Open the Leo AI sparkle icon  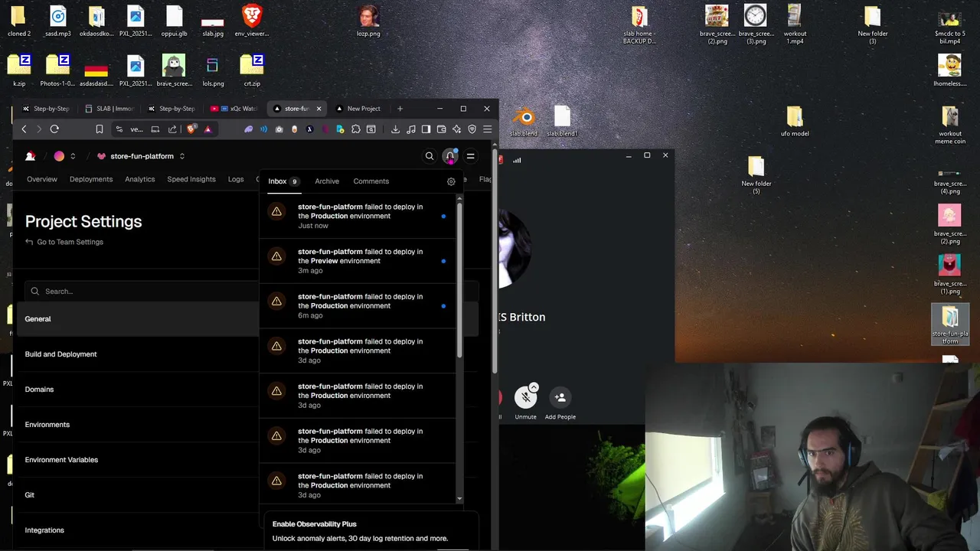click(x=457, y=129)
